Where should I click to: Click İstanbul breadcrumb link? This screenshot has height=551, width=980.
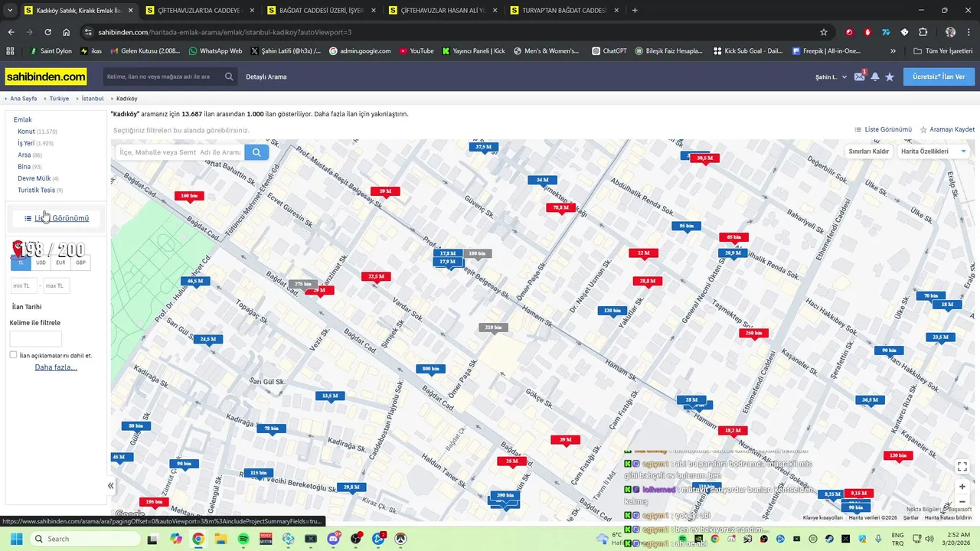pyautogui.click(x=93, y=99)
